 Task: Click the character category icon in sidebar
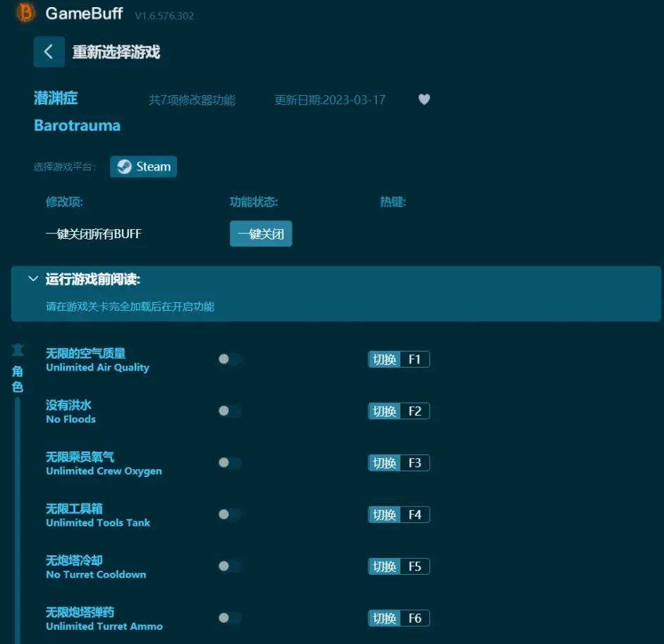[18, 350]
